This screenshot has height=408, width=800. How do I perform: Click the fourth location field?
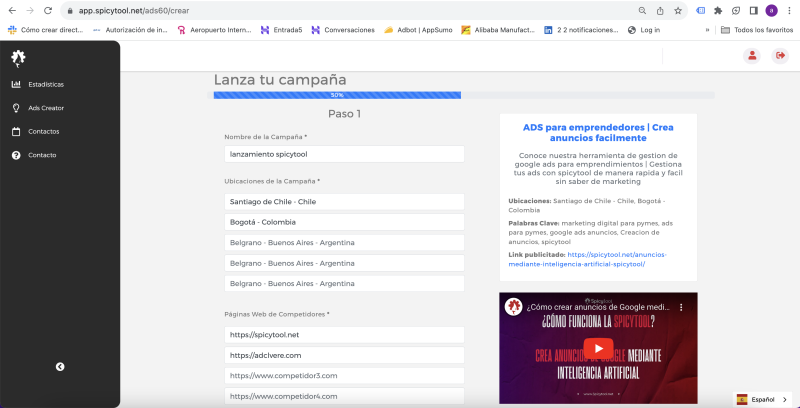point(344,263)
